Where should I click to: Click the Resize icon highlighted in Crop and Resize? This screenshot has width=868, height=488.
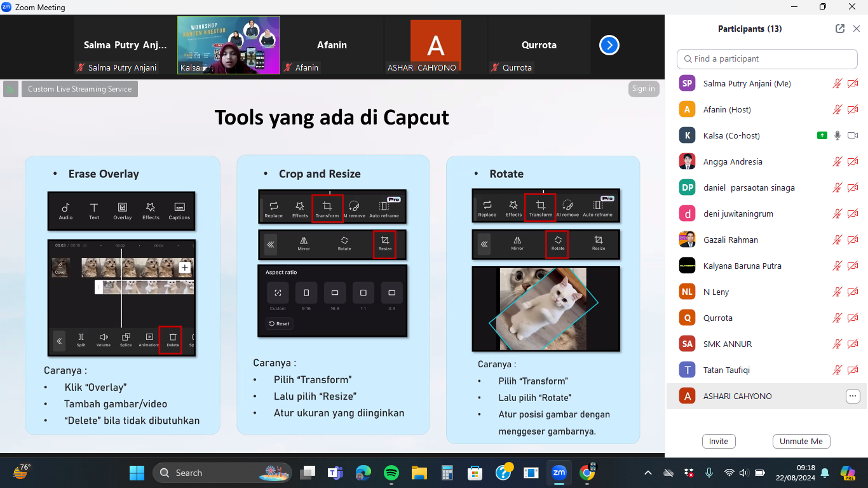[384, 244]
